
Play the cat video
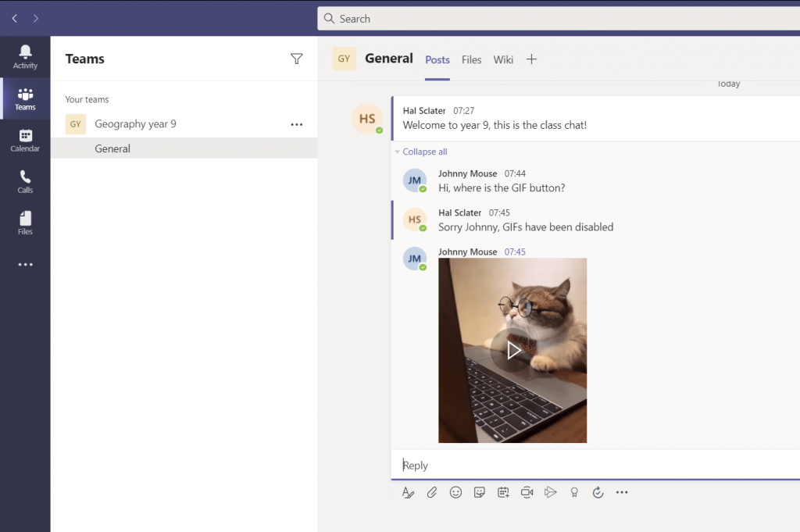coord(512,351)
